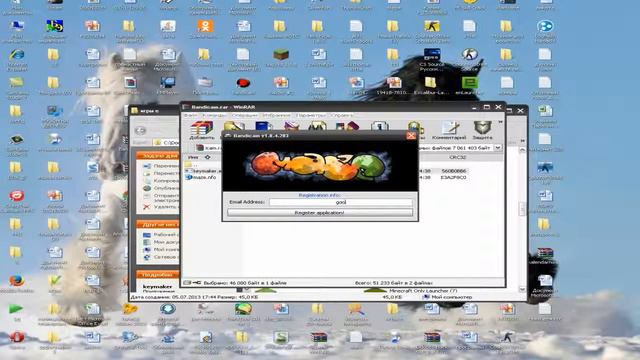Click Сетевое окружение link in Explorer sidebar

165,257
